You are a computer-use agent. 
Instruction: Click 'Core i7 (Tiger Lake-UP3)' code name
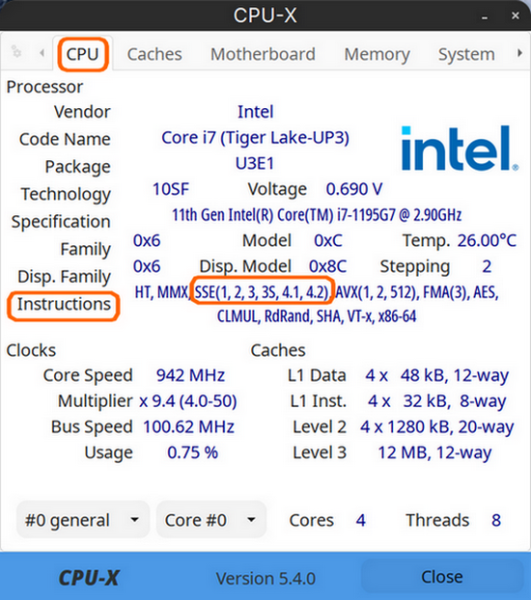(256, 138)
